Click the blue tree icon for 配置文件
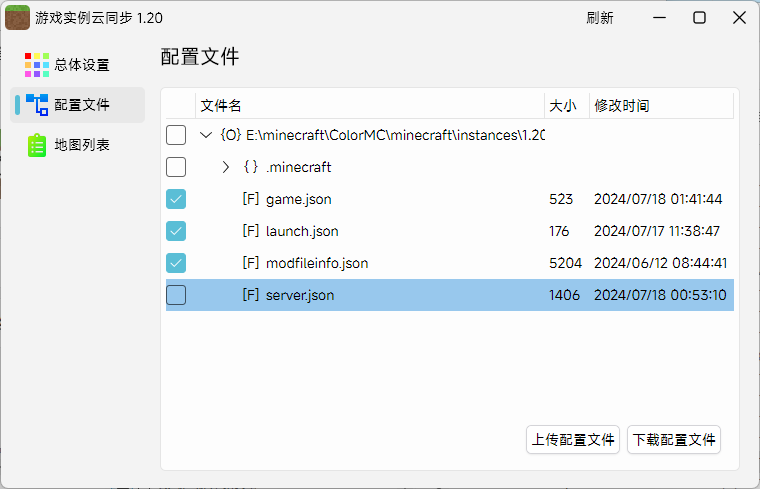The height and width of the screenshot is (489, 760). 37,105
